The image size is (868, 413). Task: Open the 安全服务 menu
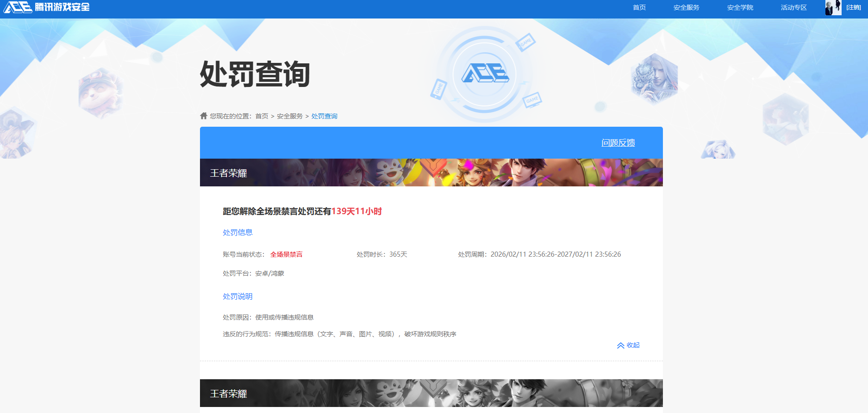686,7
